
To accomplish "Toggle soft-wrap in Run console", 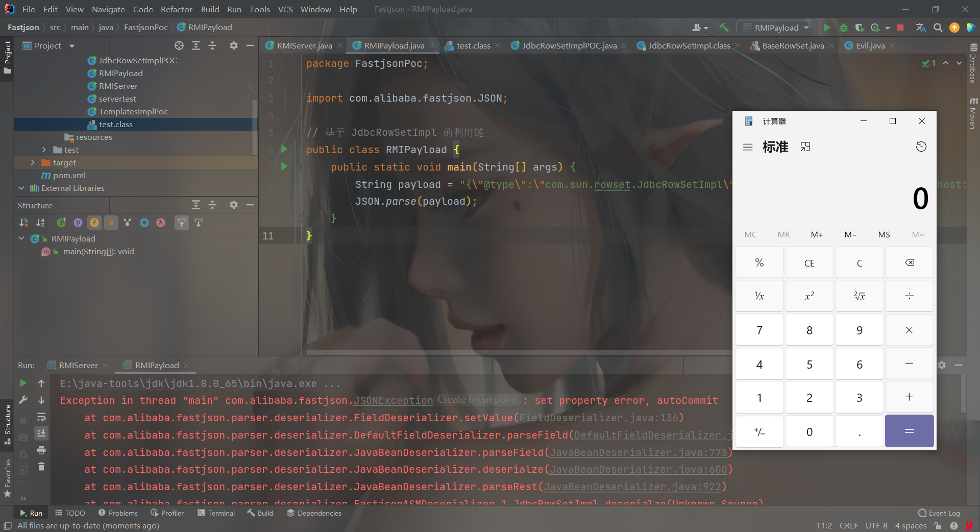I will [41, 417].
